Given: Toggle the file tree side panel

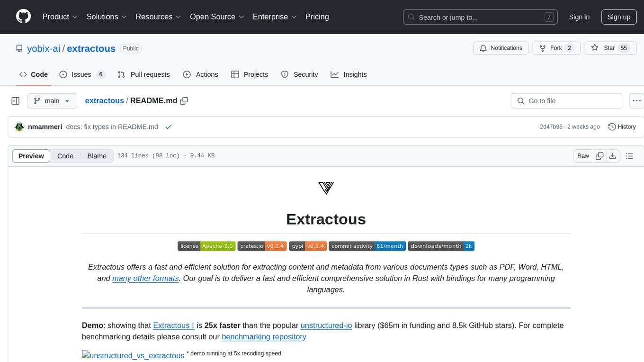Looking at the screenshot, I should coord(16,101).
